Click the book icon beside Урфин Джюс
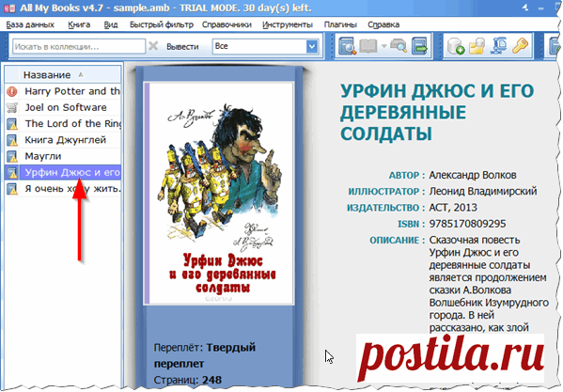This screenshot has width=563, height=392. (x=12, y=173)
